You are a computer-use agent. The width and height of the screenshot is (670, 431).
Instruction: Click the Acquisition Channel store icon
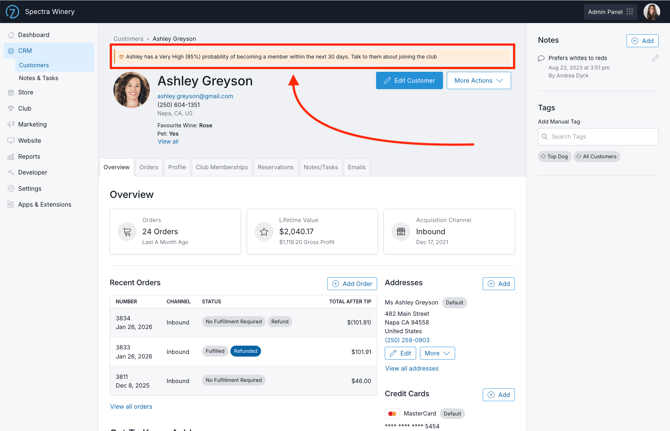[x=401, y=232]
